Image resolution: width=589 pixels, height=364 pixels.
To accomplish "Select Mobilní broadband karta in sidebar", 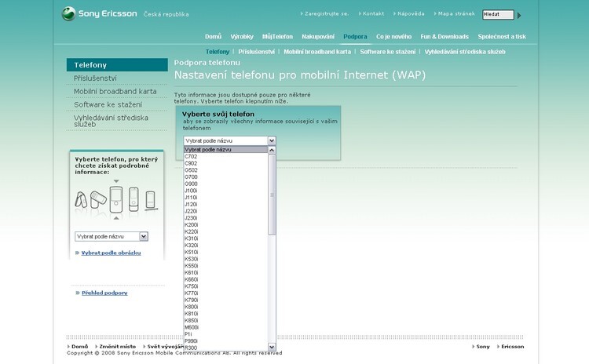I will pos(115,91).
